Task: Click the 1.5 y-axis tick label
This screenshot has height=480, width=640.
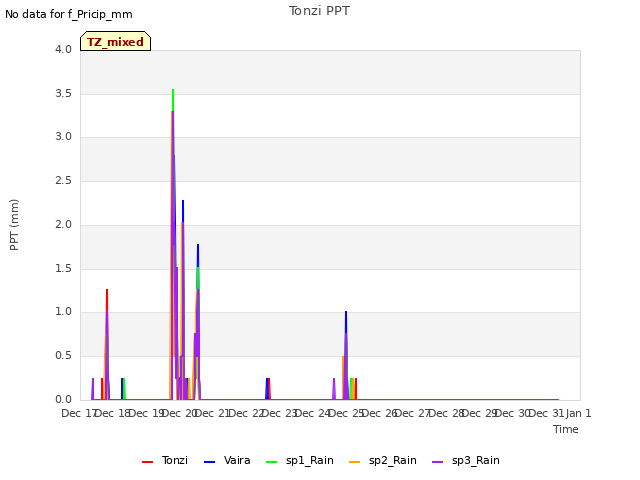Action: (x=63, y=269)
